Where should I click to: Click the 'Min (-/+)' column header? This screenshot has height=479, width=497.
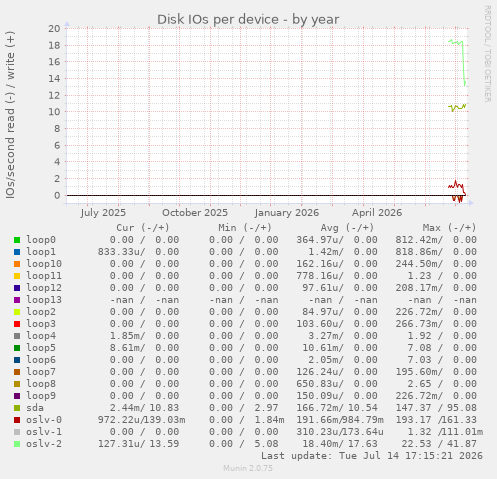[x=245, y=228]
